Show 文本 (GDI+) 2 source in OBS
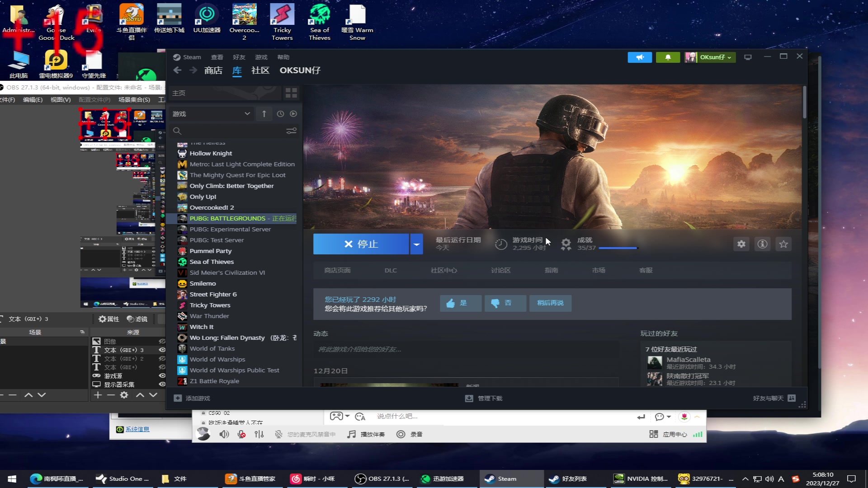The image size is (868, 488). (x=162, y=359)
